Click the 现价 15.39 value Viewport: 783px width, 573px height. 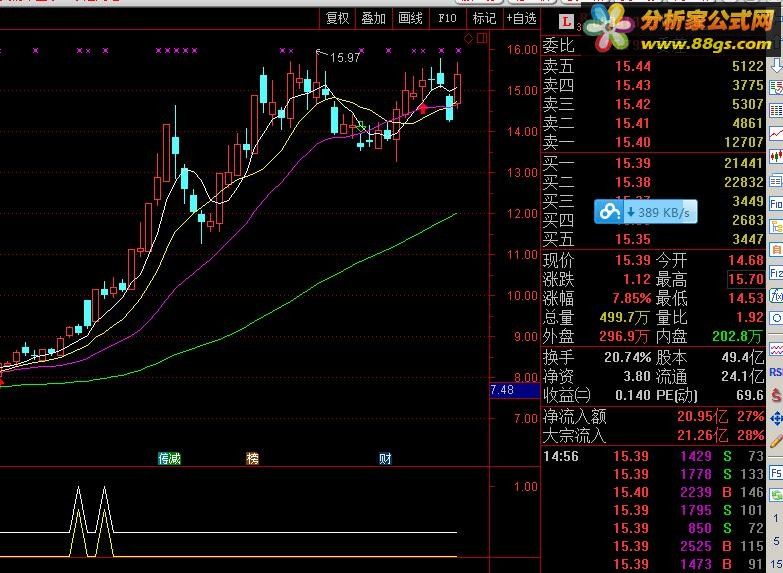pyautogui.click(x=633, y=260)
